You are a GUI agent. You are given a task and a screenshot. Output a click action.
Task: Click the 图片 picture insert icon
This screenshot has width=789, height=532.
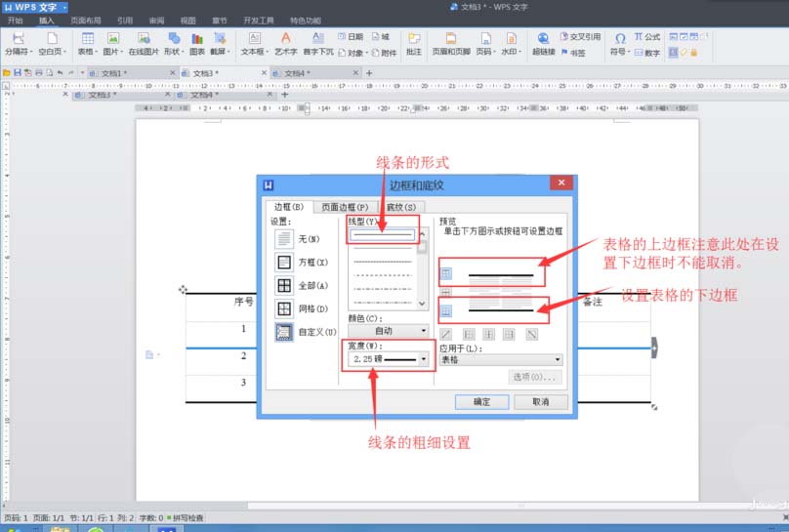point(112,43)
